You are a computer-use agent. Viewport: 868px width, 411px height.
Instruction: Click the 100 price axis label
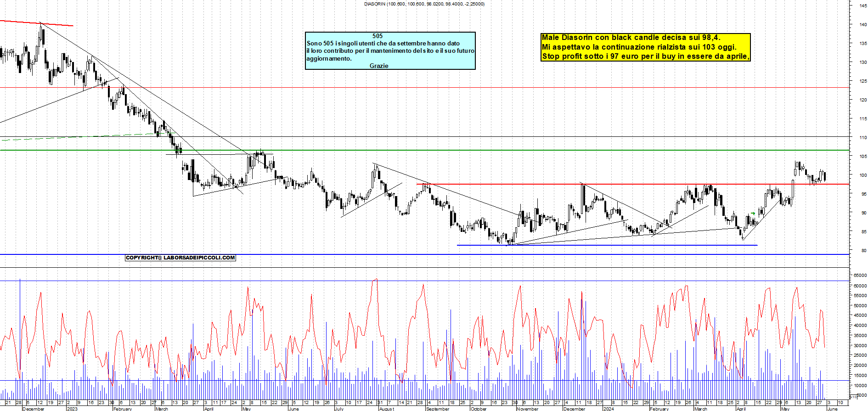(x=863, y=175)
